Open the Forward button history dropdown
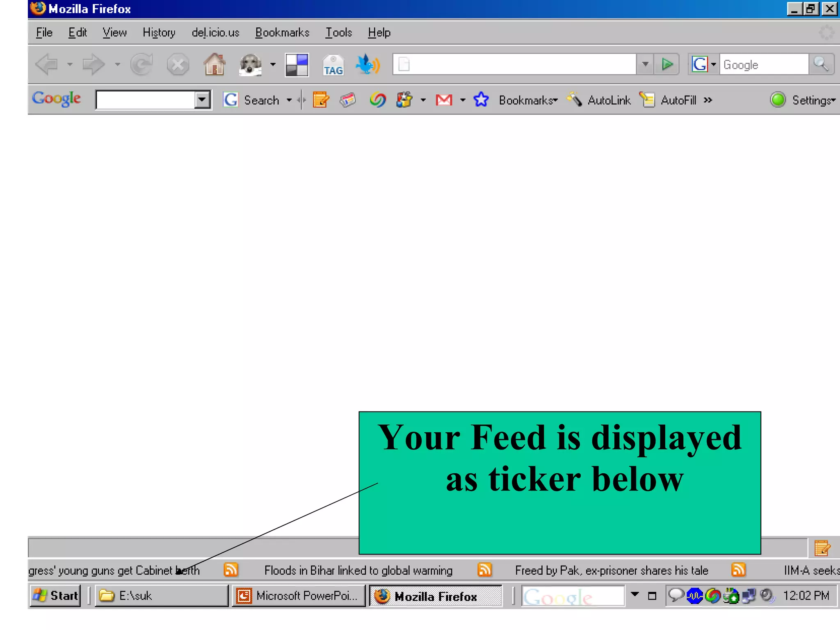The image size is (840, 630). pos(117,64)
